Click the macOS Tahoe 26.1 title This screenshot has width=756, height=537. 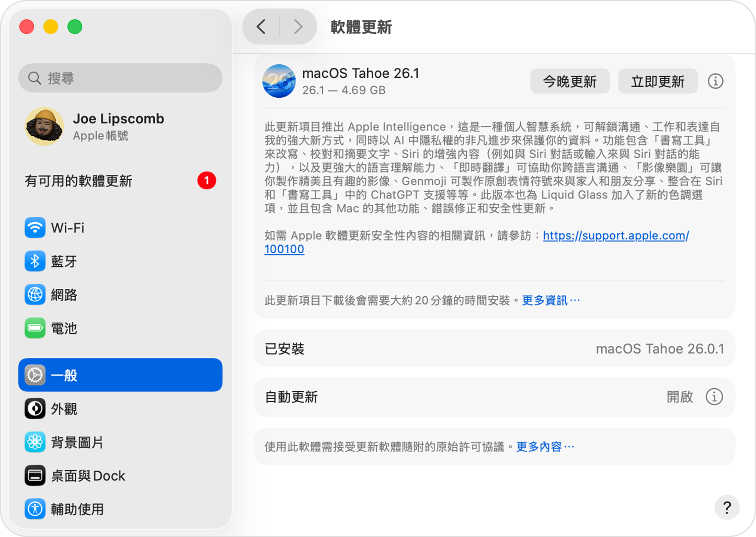coord(361,73)
